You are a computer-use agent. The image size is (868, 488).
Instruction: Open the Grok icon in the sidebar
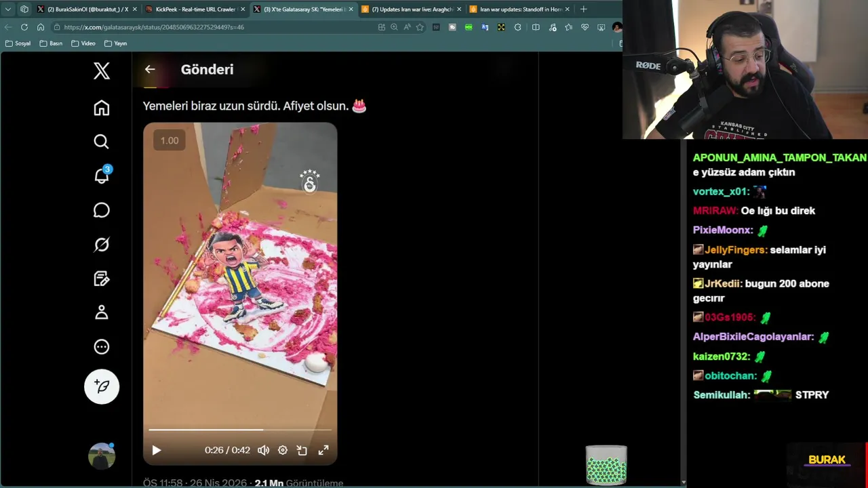(102, 245)
